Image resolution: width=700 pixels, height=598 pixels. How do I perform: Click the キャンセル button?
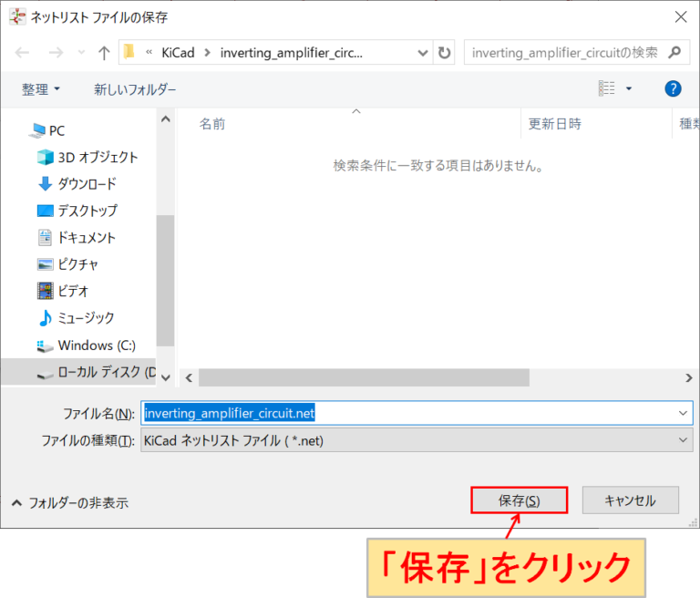point(630,500)
